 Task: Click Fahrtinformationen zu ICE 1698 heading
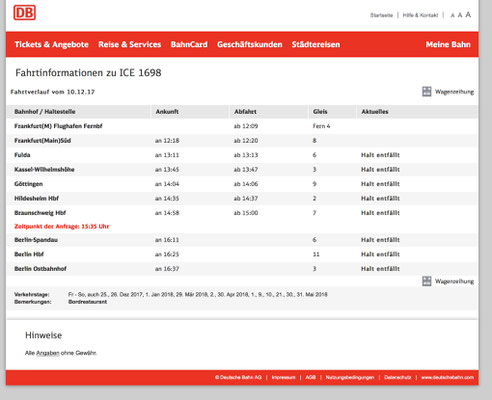(x=88, y=73)
